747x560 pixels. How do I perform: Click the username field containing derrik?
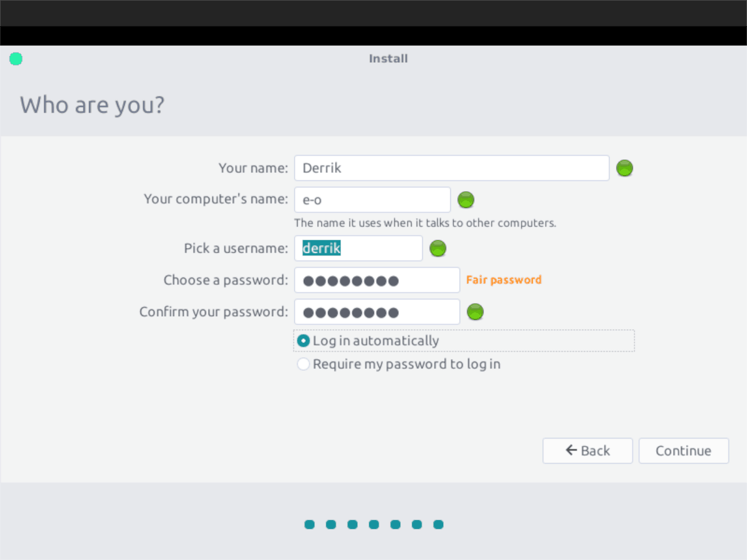(359, 248)
